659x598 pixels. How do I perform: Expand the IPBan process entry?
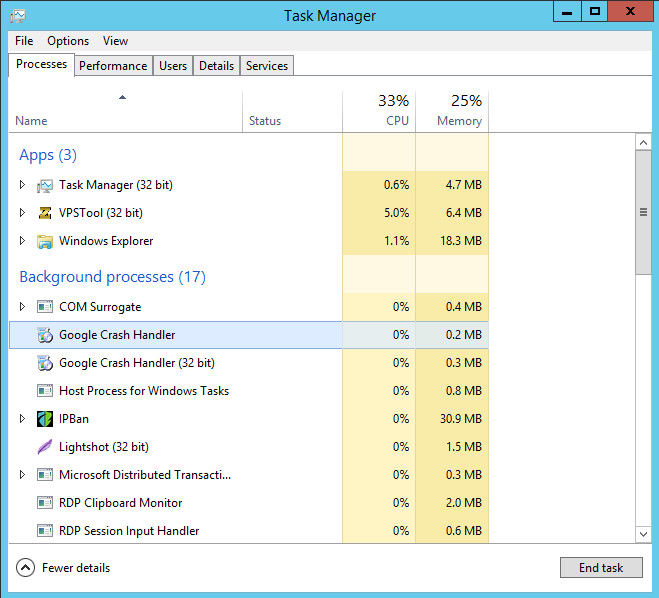point(23,419)
